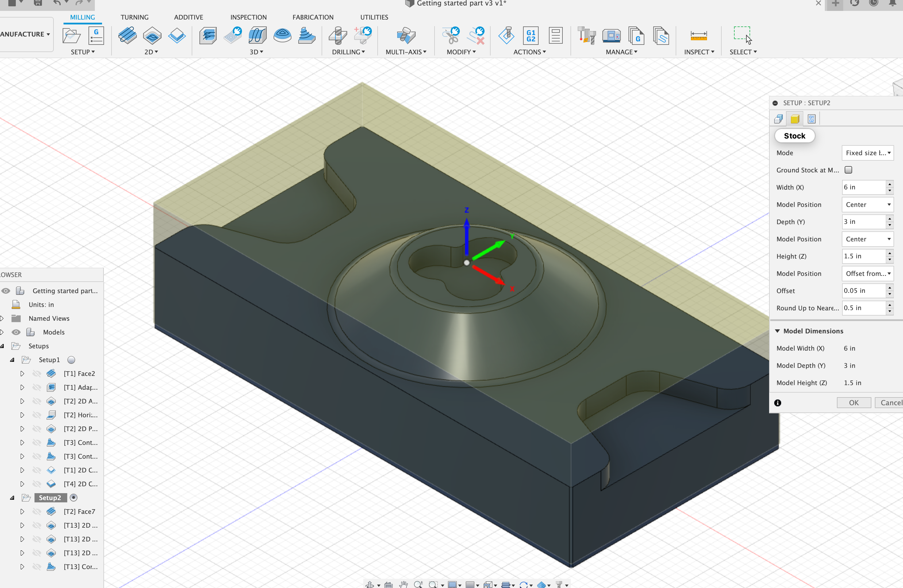
Task: Switch to the Turning tab
Action: click(x=134, y=16)
